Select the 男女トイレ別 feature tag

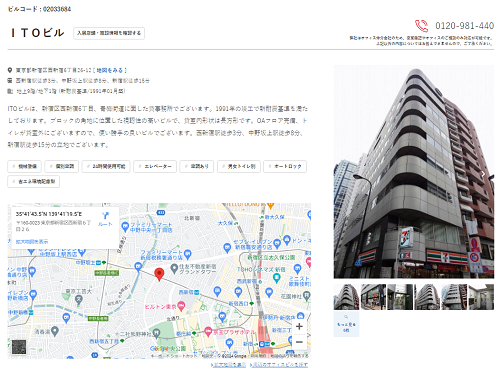pyautogui.click(x=239, y=166)
